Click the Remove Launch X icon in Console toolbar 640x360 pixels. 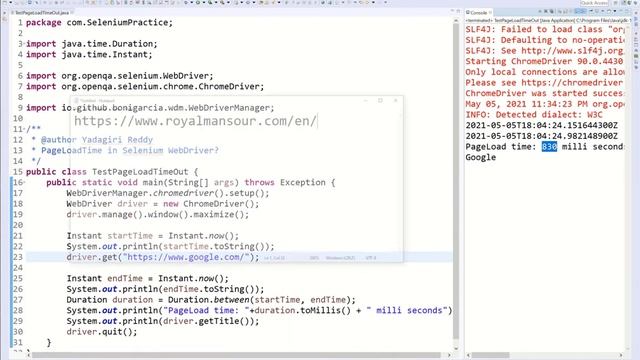click(x=545, y=11)
